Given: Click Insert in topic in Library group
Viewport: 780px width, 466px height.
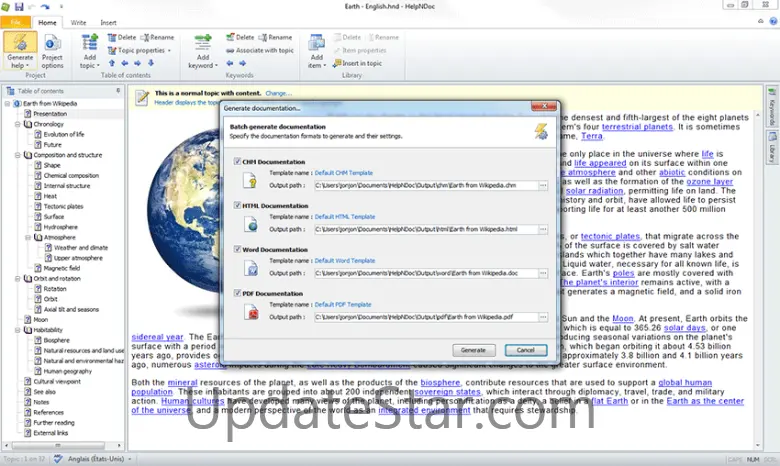Looking at the screenshot, I should [x=358, y=63].
